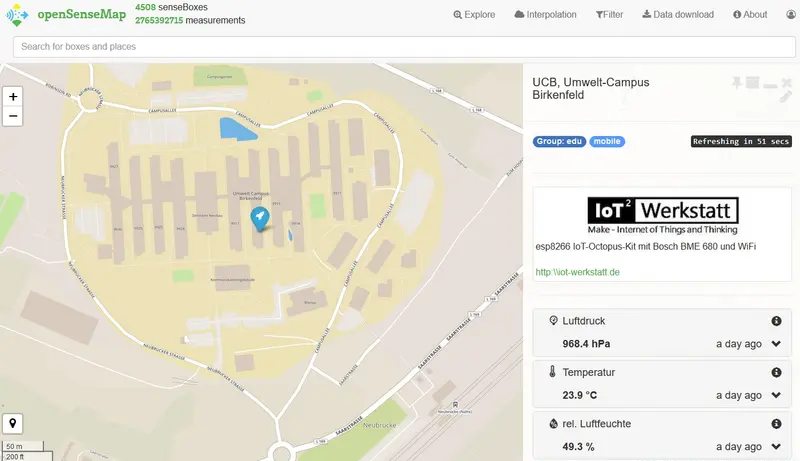This screenshot has width=800, height=461.
Task: Open the Data download menu item
Action: (x=678, y=15)
